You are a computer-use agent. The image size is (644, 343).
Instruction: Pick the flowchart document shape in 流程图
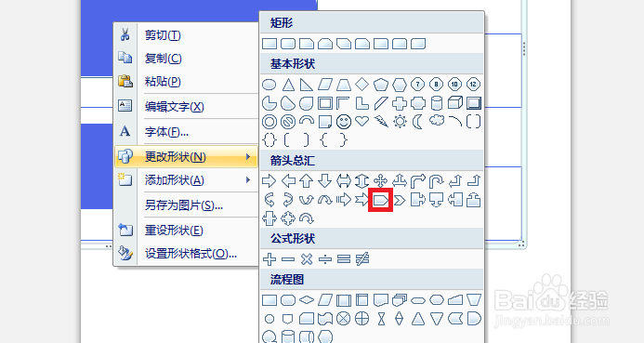click(x=381, y=300)
